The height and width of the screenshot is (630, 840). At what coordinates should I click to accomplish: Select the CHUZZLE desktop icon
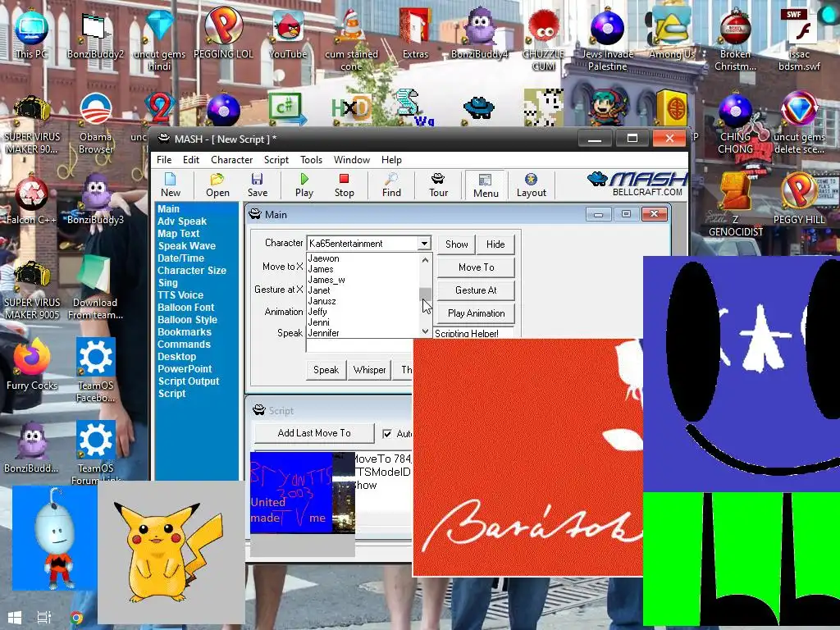tap(544, 40)
